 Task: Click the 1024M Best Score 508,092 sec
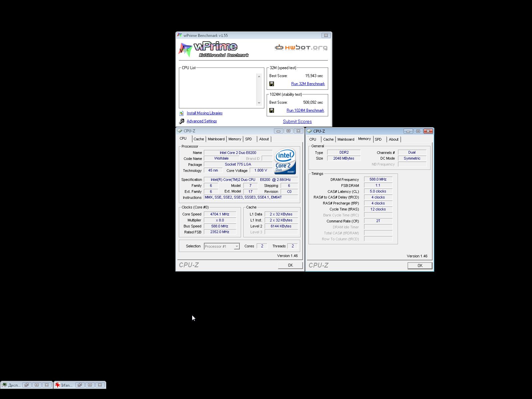[313, 102]
